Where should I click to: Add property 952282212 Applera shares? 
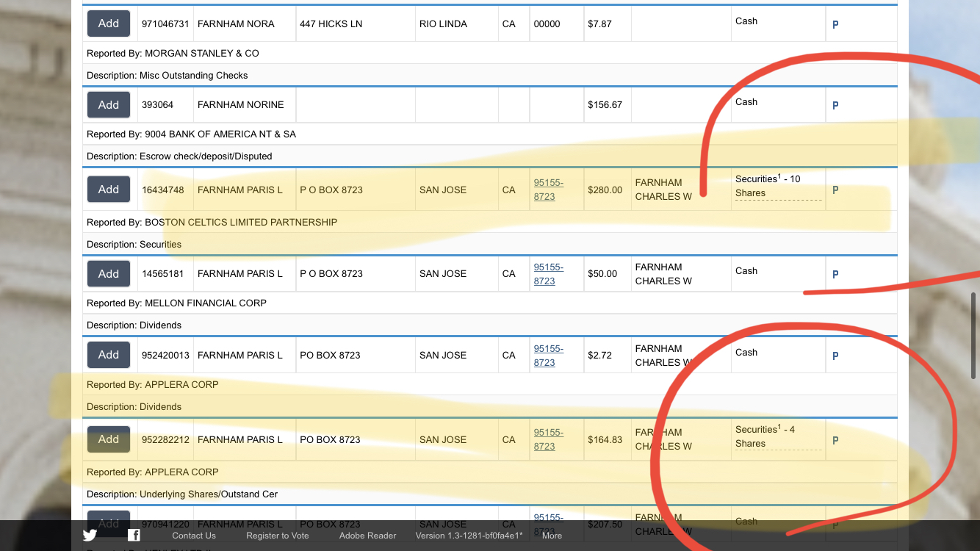tap(109, 439)
